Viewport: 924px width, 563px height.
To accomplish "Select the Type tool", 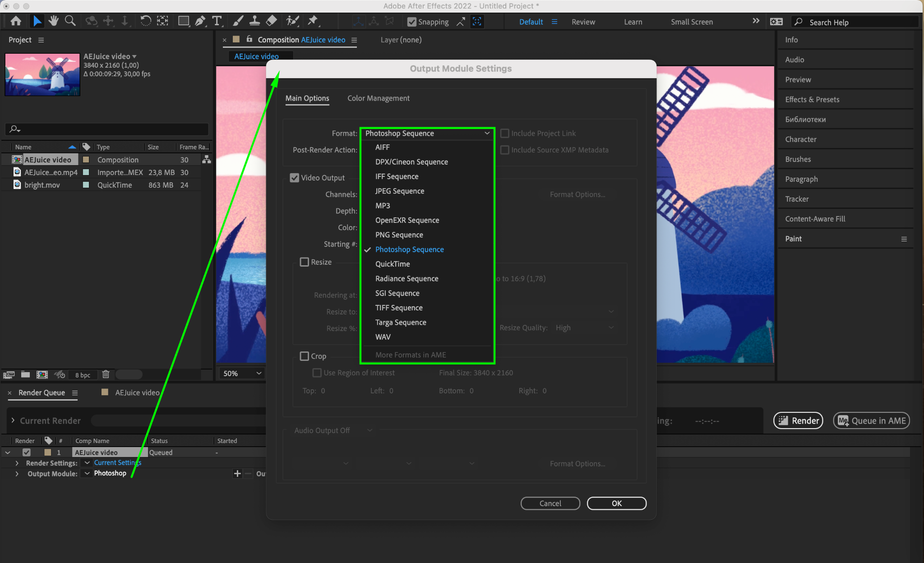I will 217,21.
